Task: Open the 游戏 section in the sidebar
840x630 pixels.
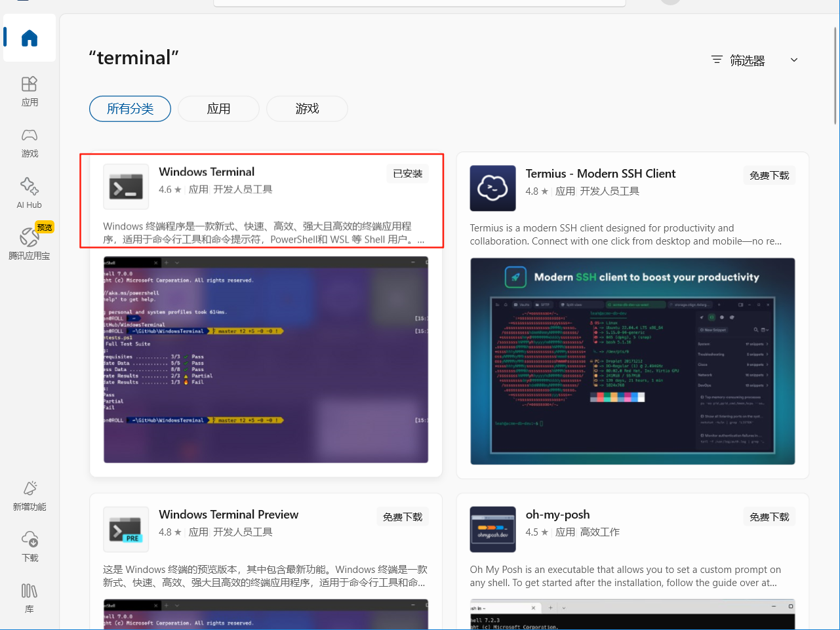Action: click(x=30, y=143)
